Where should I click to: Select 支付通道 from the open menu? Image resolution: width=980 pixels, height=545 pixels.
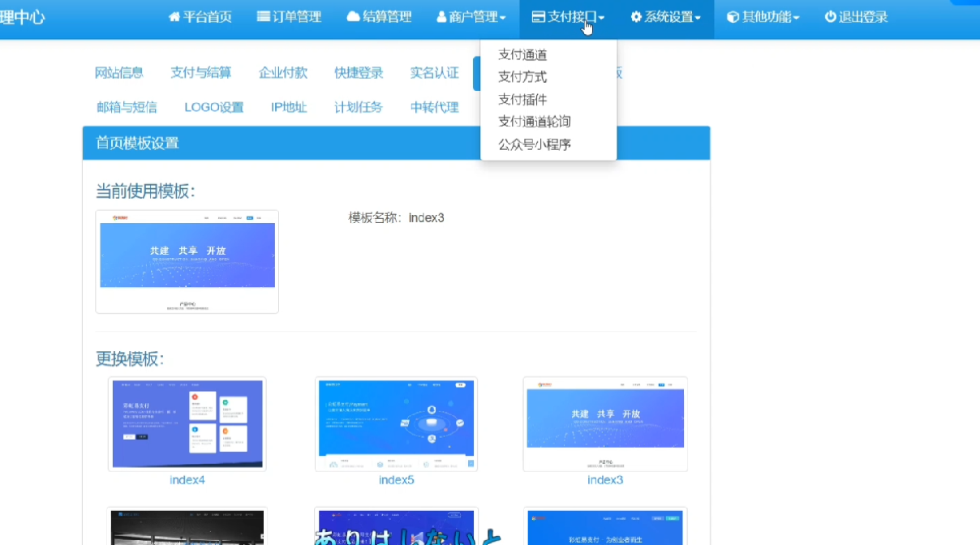(522, 55)
